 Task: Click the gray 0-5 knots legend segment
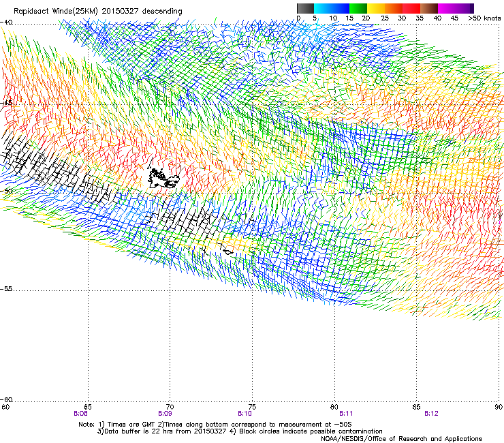305,8
